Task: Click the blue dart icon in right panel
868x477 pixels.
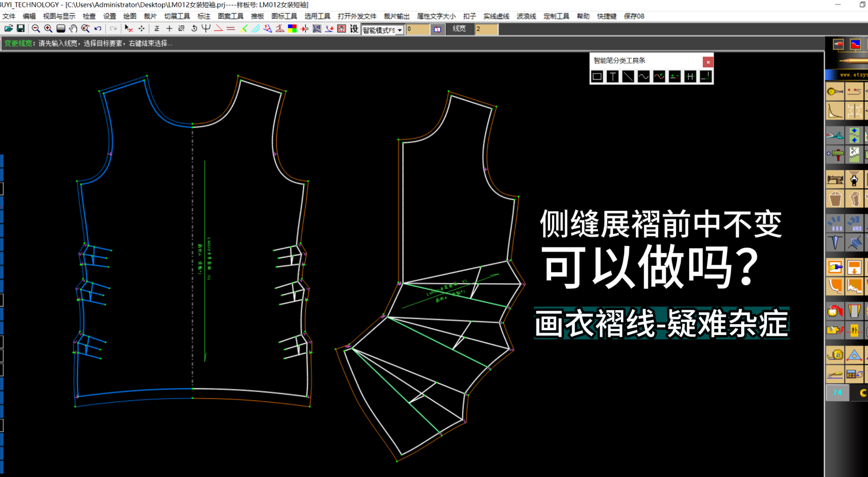Action: [x=835, y=242]
